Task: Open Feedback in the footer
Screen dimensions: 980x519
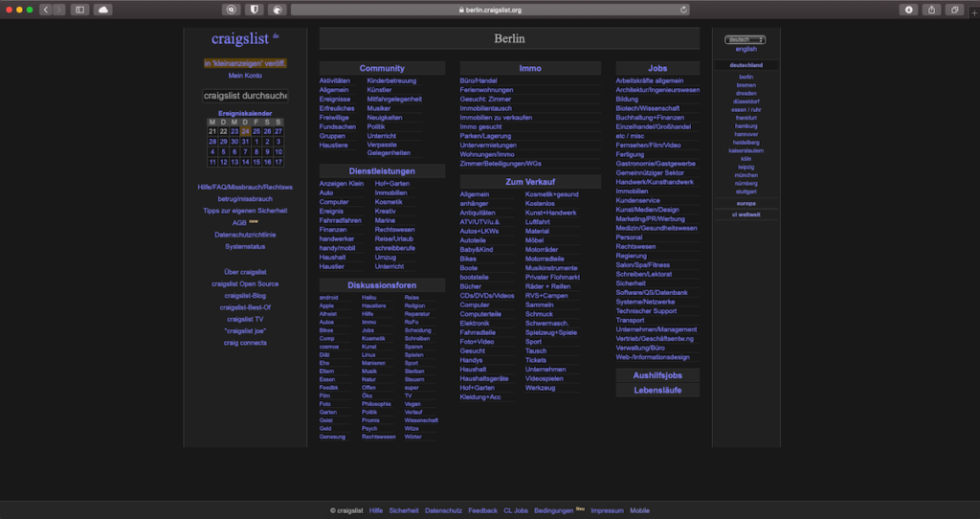Action: [x=482, y=511]
